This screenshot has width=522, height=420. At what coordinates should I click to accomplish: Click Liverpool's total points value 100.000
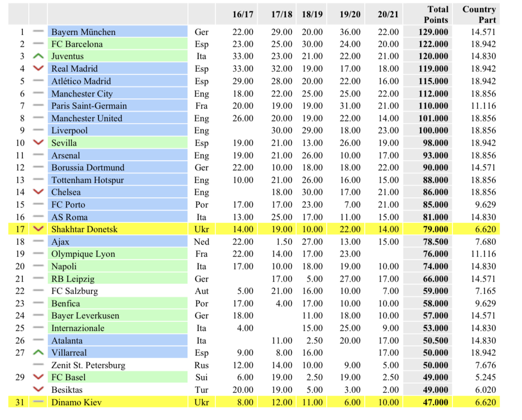pyautogui.click(x=433, y=131)
